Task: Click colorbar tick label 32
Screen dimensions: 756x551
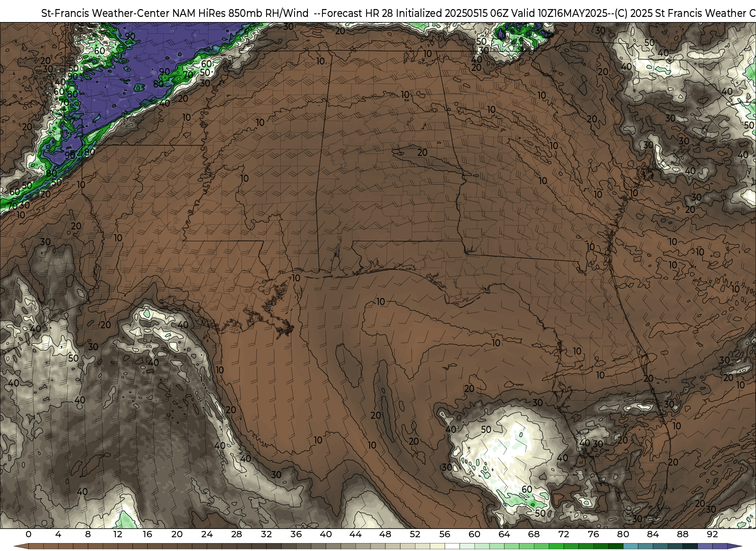Action: 266,534
